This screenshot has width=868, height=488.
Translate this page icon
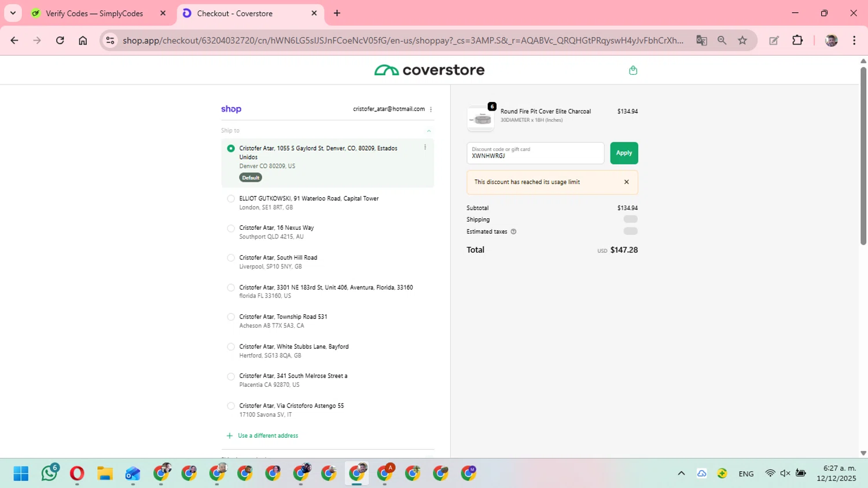click(701, 40)
